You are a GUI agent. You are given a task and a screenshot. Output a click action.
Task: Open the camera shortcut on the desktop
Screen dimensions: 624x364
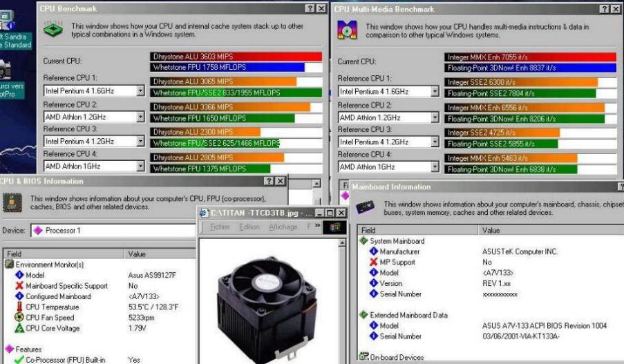click(x=6, y=69)
